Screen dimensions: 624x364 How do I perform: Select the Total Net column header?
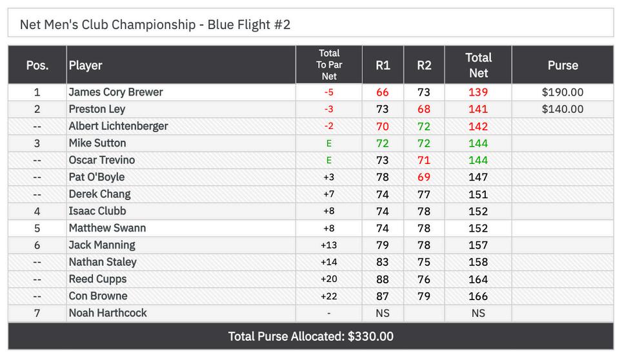pos(478,65)
